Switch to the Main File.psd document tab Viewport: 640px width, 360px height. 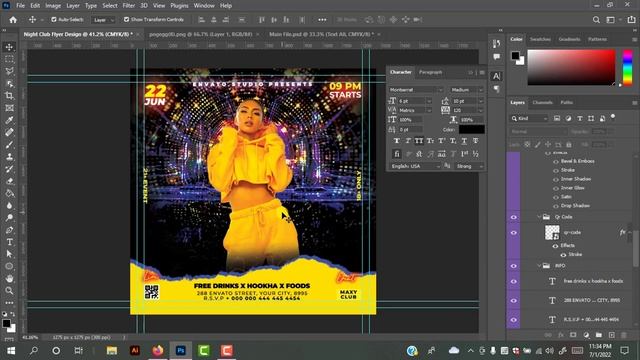pyautogui.click(x=321, y=34)
